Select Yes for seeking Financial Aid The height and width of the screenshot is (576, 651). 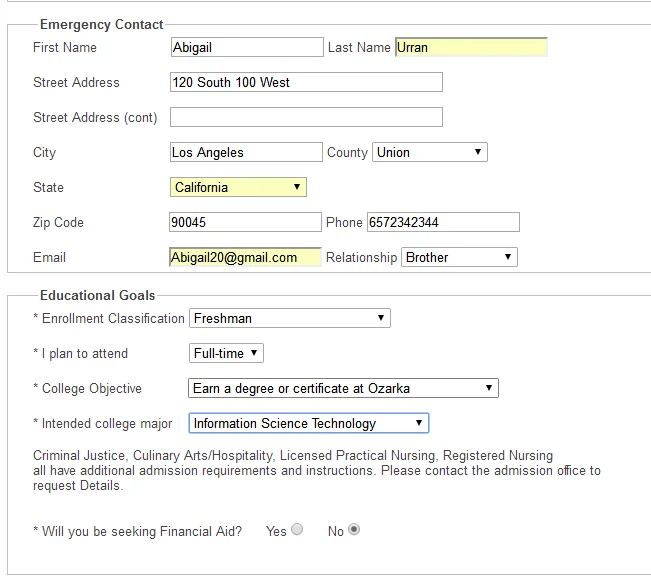(297, 530)
